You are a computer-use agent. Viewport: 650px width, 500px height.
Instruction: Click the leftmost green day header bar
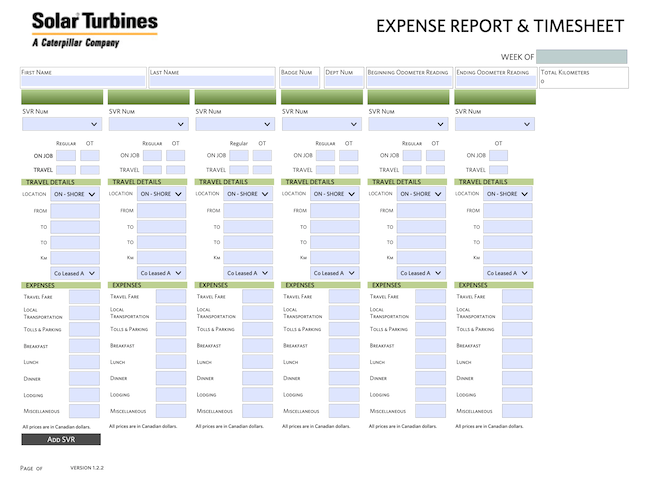[x=62, y=97]
